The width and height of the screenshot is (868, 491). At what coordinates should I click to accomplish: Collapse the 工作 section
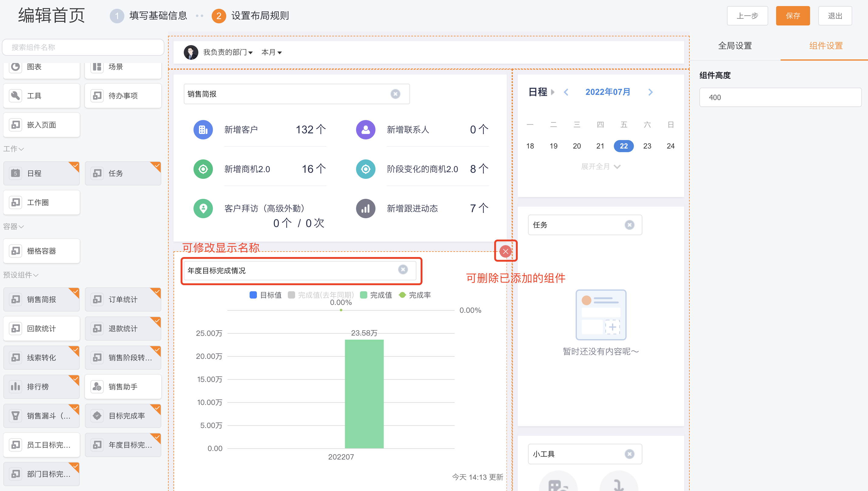(13, 149)
